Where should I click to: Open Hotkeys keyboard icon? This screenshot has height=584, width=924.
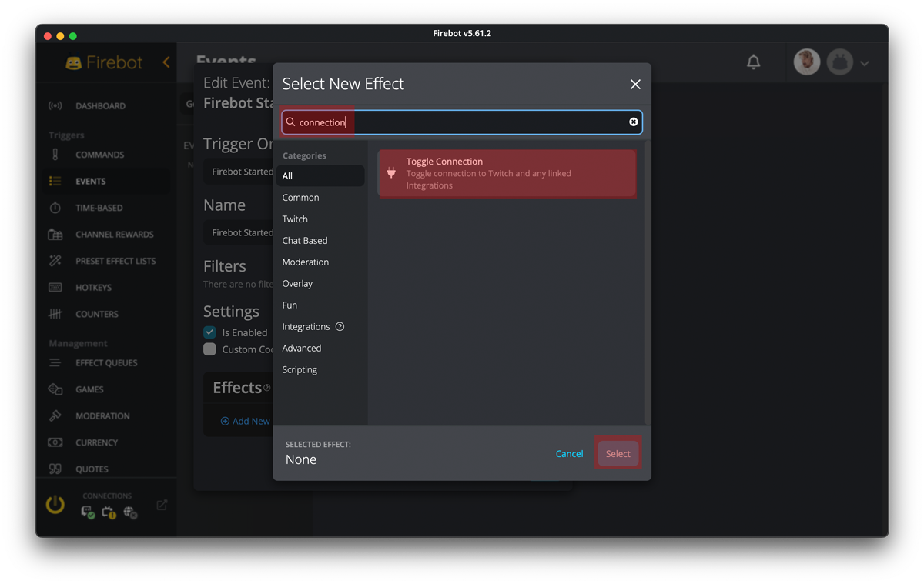tap(55, 288)
